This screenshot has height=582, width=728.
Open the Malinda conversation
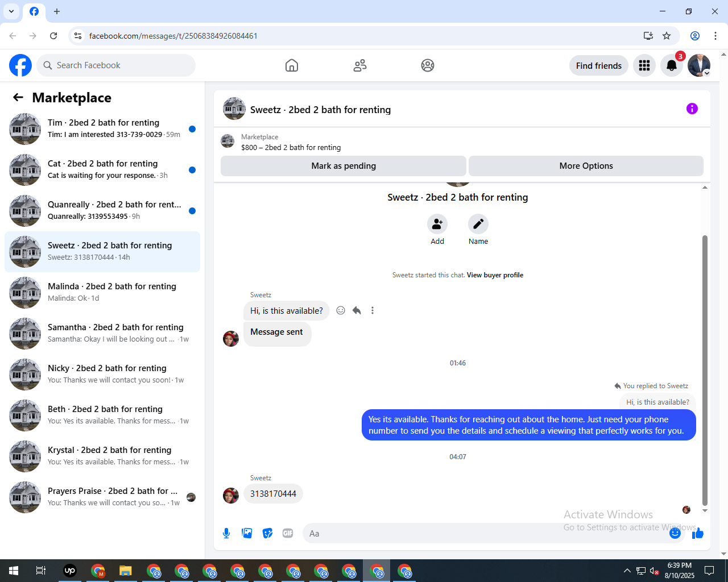[x=102, y=293]
